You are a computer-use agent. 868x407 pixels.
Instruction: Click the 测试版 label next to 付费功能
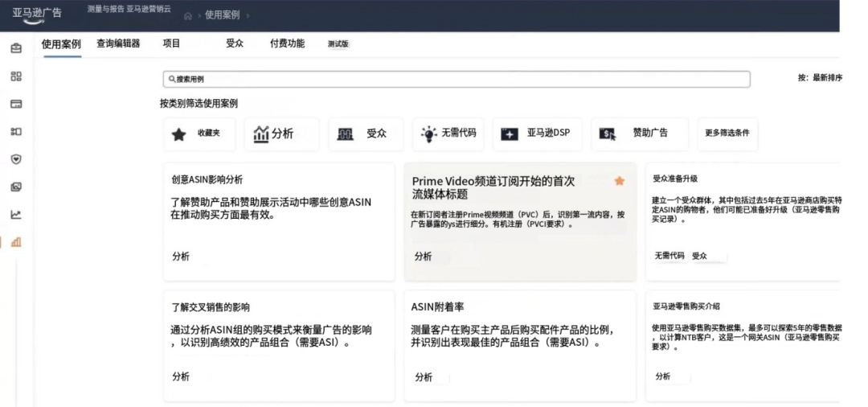pyautogui.click(x=338, y=44)
